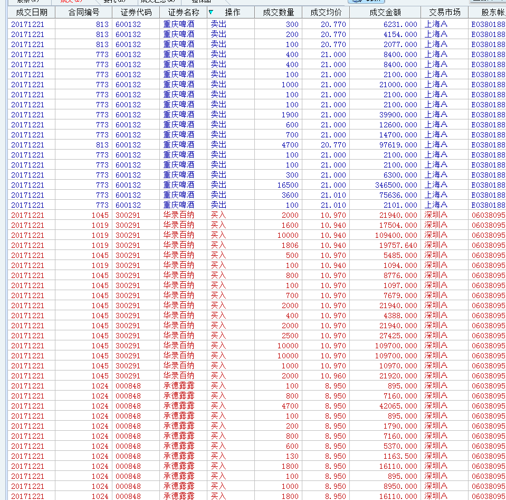Select the amount cell 8776.000

click(x=400, y=275)
